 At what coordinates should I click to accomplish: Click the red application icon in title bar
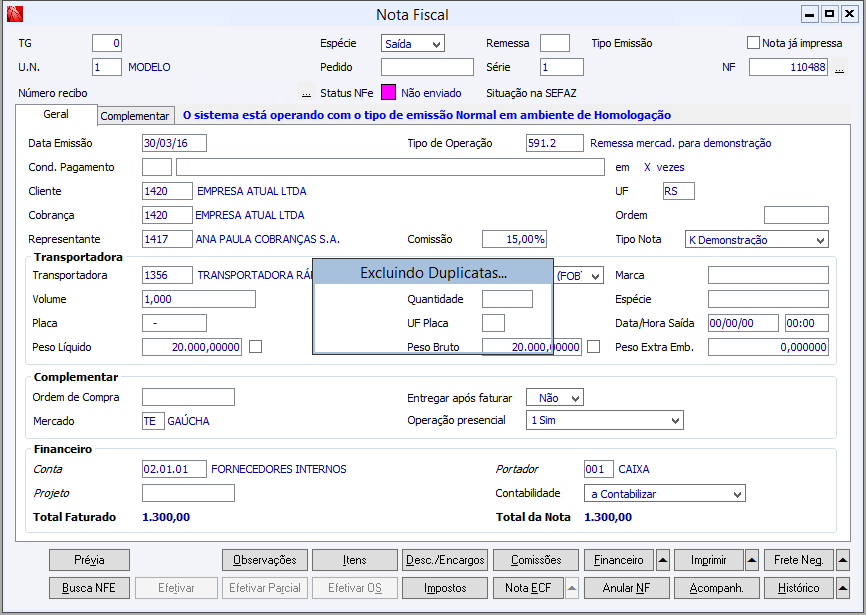click(x=13, y=14)
